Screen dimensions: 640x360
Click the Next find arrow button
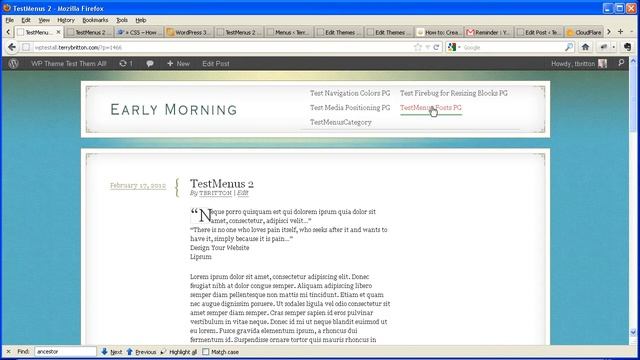coord(111,351)
